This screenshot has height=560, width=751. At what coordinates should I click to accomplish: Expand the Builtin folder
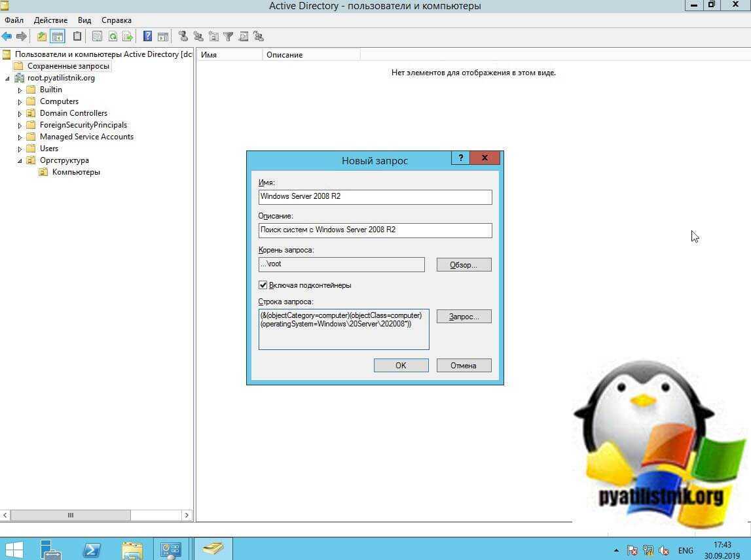[20, 90]
